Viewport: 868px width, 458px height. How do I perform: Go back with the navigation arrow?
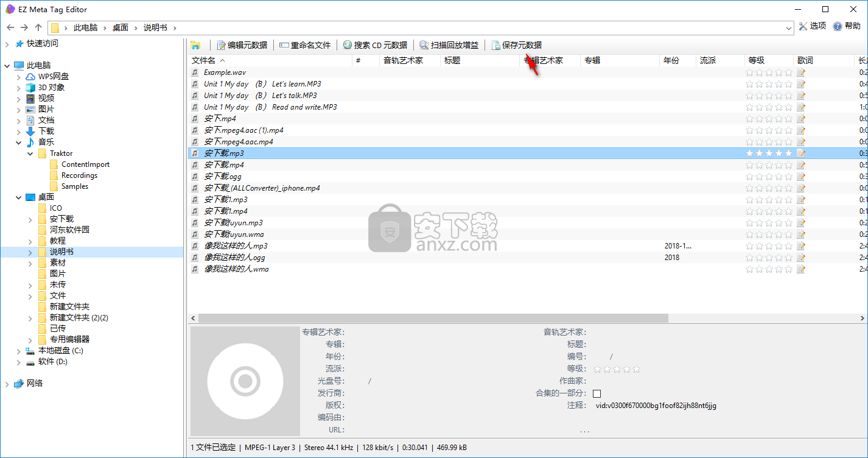point(10,27)
